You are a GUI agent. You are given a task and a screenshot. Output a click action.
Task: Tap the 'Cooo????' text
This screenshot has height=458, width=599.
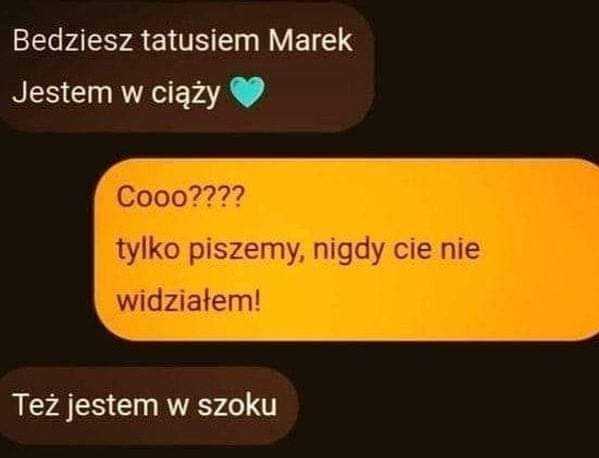point(180,197)
